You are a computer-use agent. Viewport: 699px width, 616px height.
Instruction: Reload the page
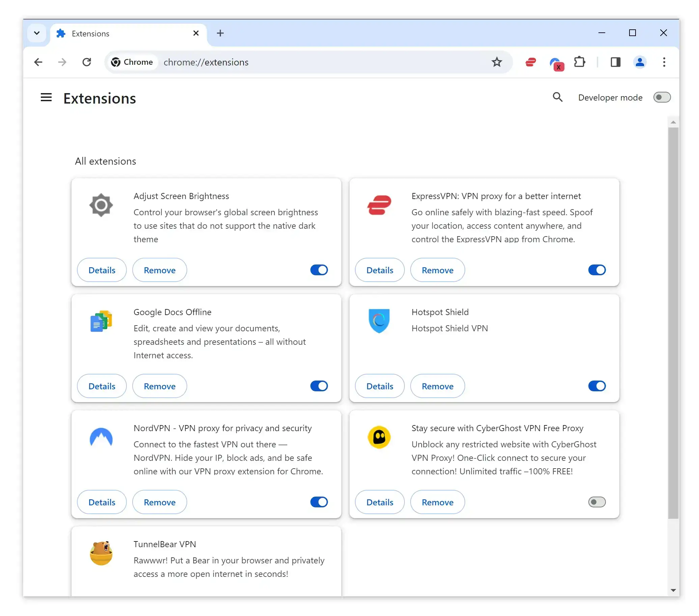[87, 62]
